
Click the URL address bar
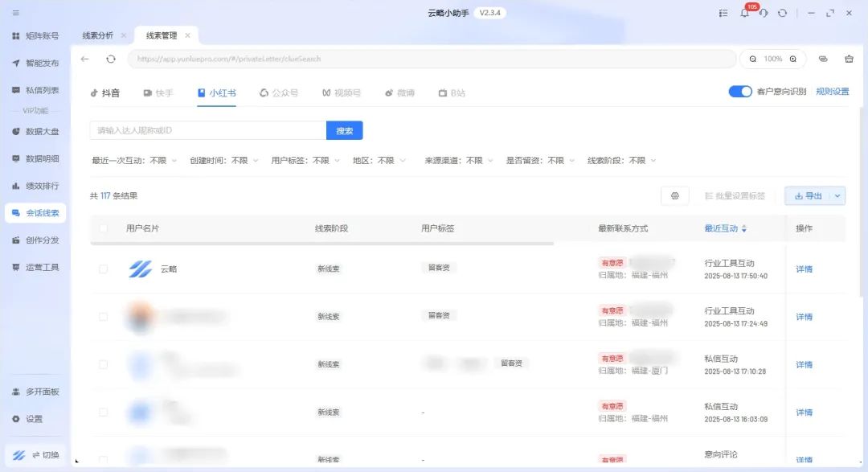pos(432,59)
